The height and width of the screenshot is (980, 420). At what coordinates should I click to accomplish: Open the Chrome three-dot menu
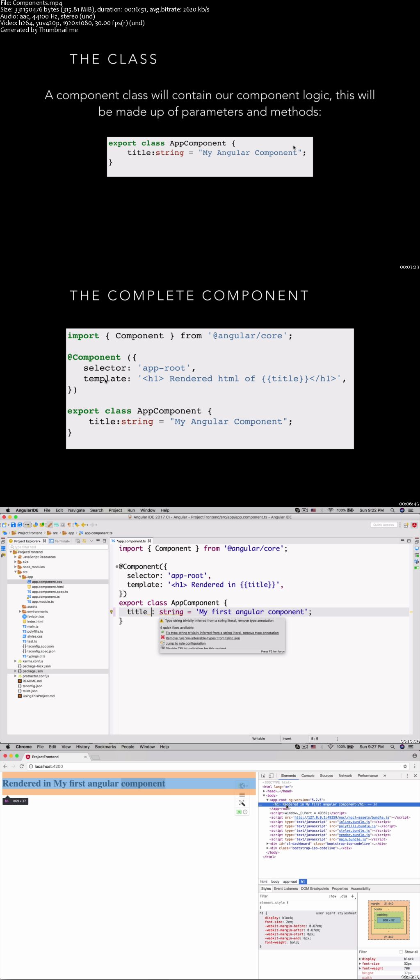(415, 767)
